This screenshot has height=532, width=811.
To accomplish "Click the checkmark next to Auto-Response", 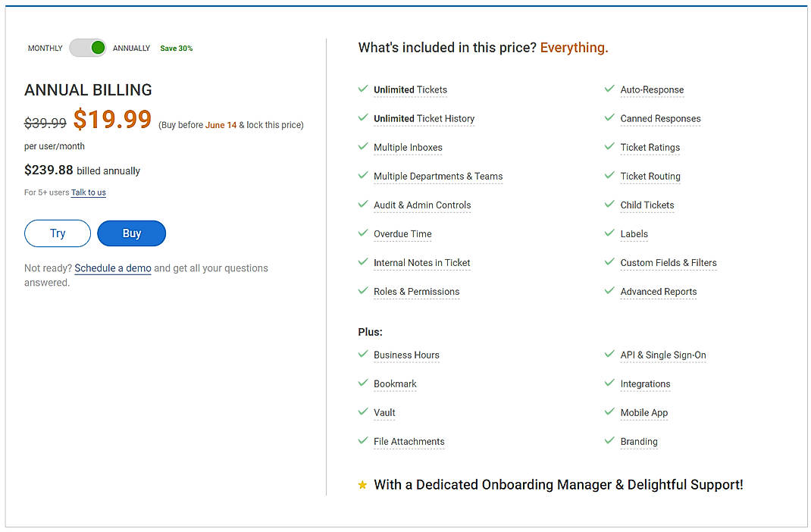I will [x=609, y=89].
